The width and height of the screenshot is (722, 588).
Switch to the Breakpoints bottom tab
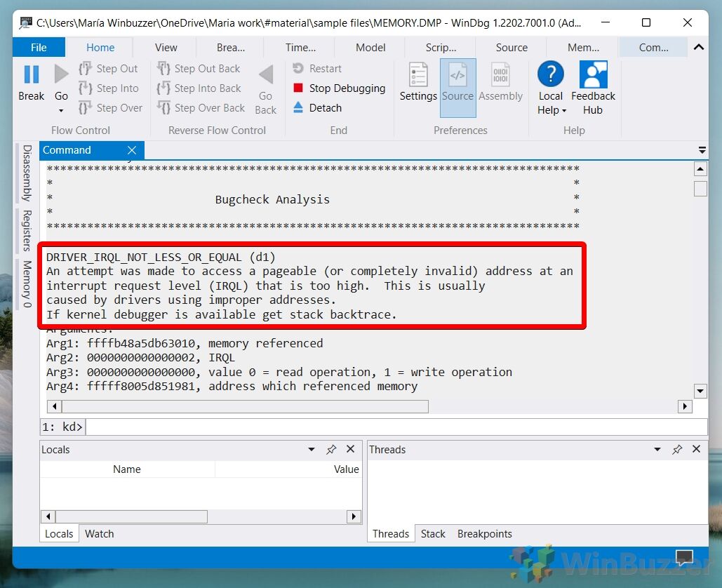[484, 534]
